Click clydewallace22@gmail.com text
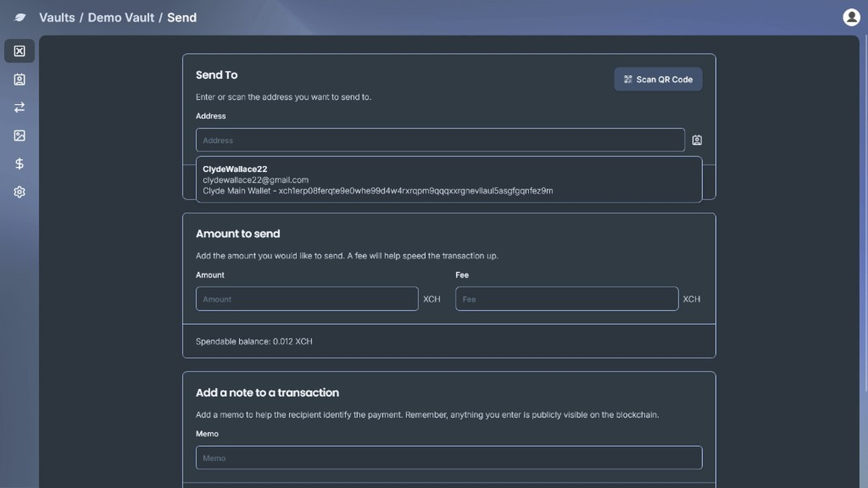Image resolution: width=868 pixels, height=488 pixels. 256,180
